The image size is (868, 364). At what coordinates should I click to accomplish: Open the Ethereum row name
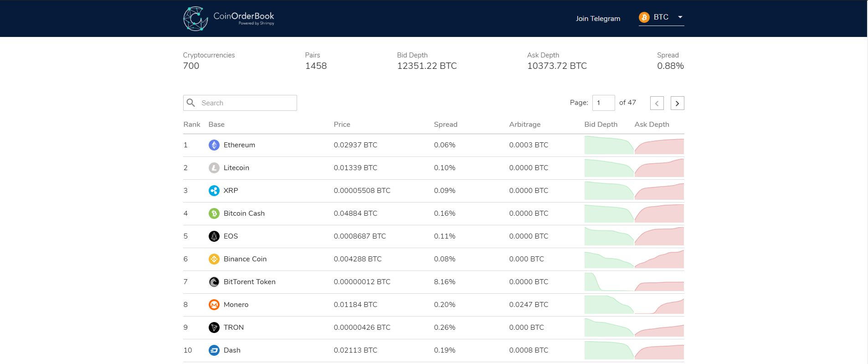(239, 145)
